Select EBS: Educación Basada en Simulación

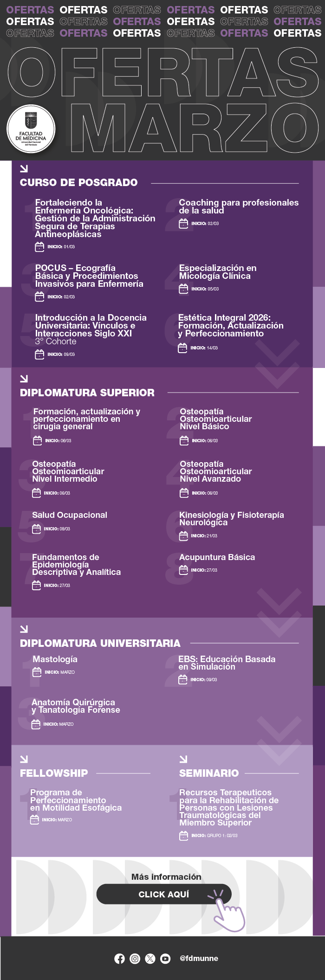coord(227,663)
